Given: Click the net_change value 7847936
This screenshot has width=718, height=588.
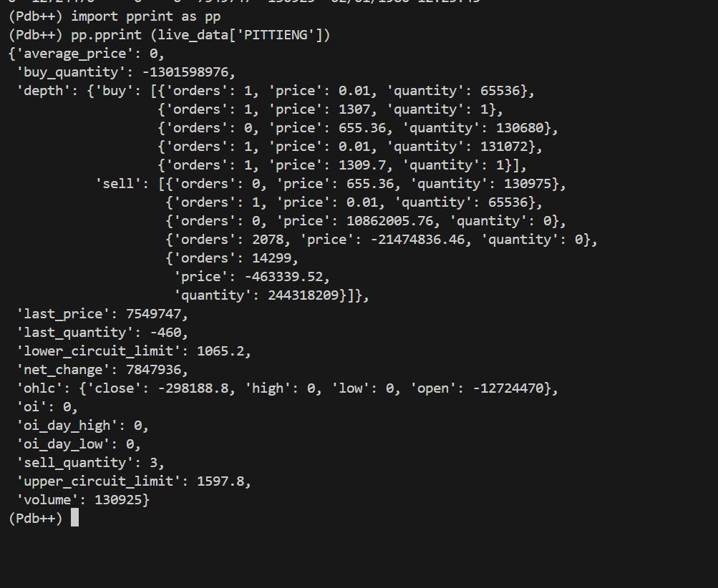Looking at the screenshot, I should [x=153, y=370].
